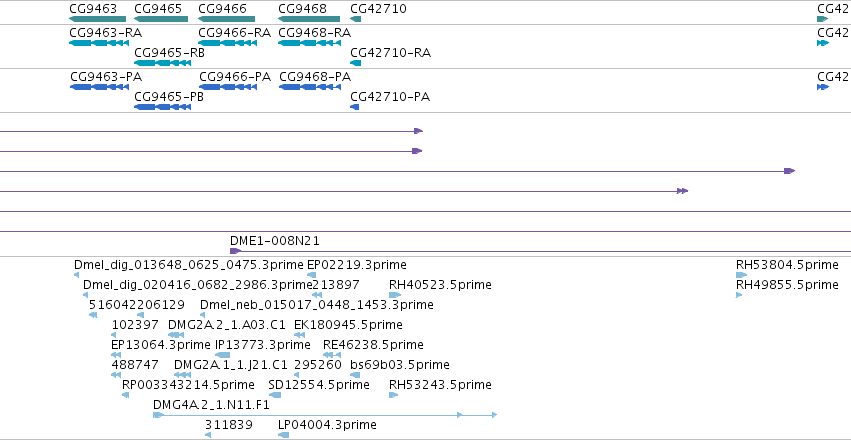Open the CG9468 gene feature
The width and height of the screenshot is (851, 440).
click(x=309, y=19)
